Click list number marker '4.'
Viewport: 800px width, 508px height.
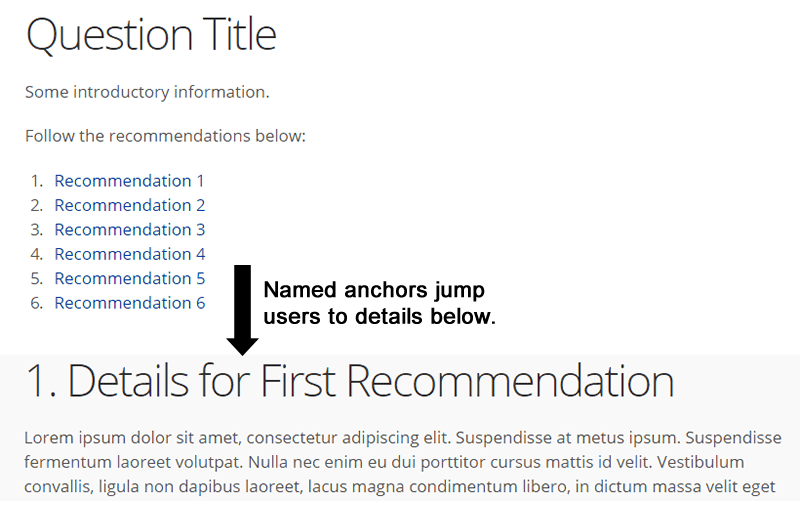[x=37, y=254]
